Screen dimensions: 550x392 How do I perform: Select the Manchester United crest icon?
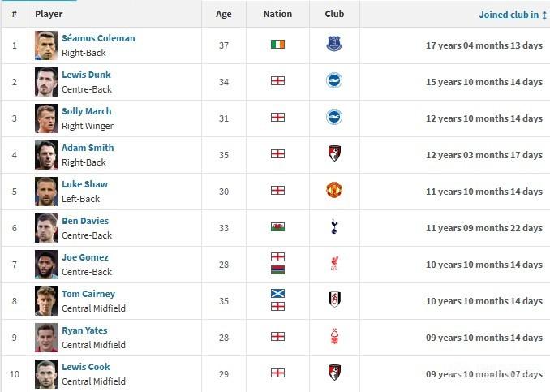[334, 190]
